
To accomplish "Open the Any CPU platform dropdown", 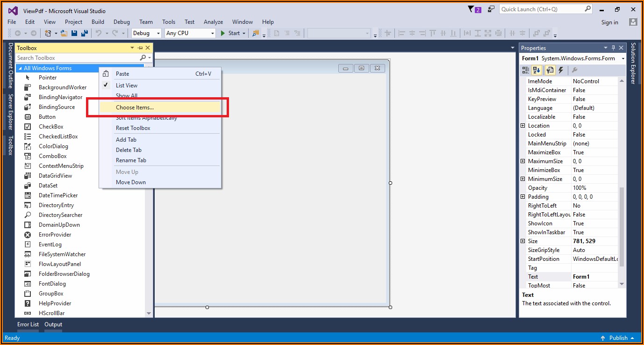I will click(x=190, y=33).
